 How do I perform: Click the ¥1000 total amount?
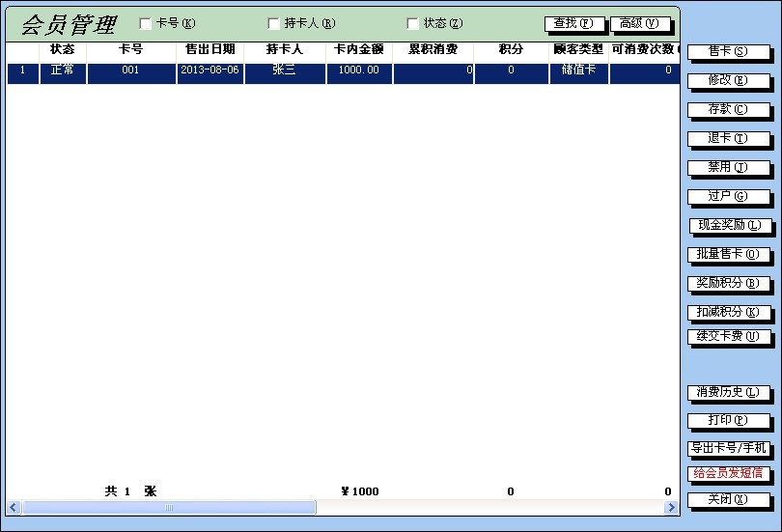(x=360, y=491)
